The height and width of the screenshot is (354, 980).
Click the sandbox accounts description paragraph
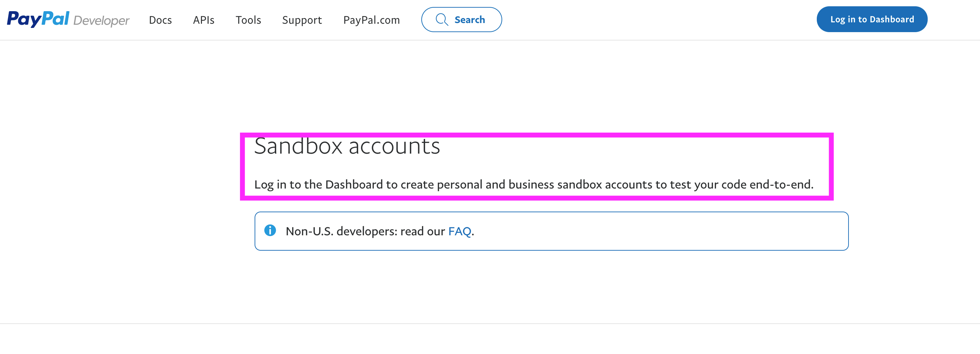point(533,185)
